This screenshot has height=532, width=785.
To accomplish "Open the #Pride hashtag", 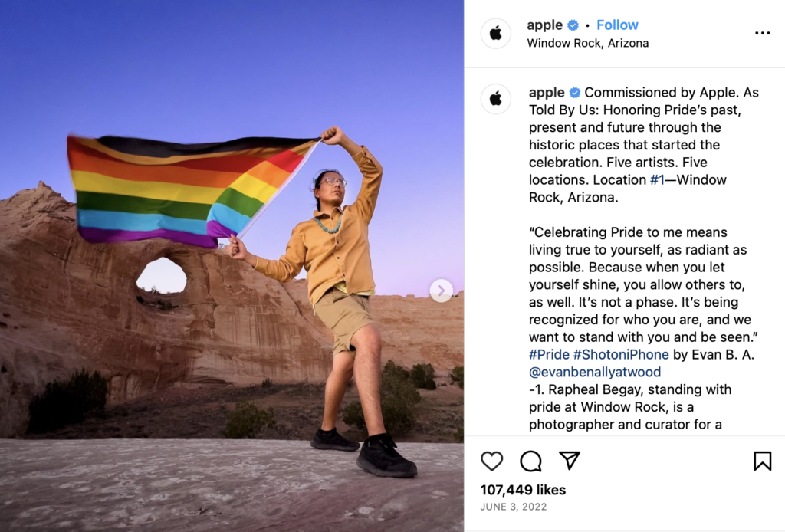I will [549, 355].
